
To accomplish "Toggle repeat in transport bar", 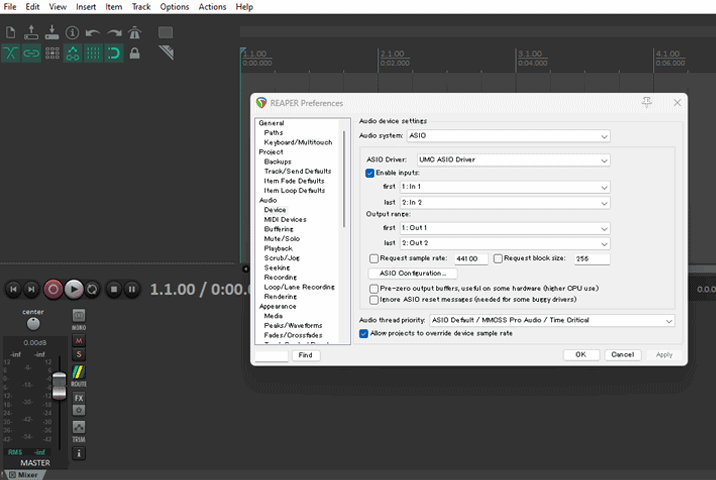I will 92,289.
